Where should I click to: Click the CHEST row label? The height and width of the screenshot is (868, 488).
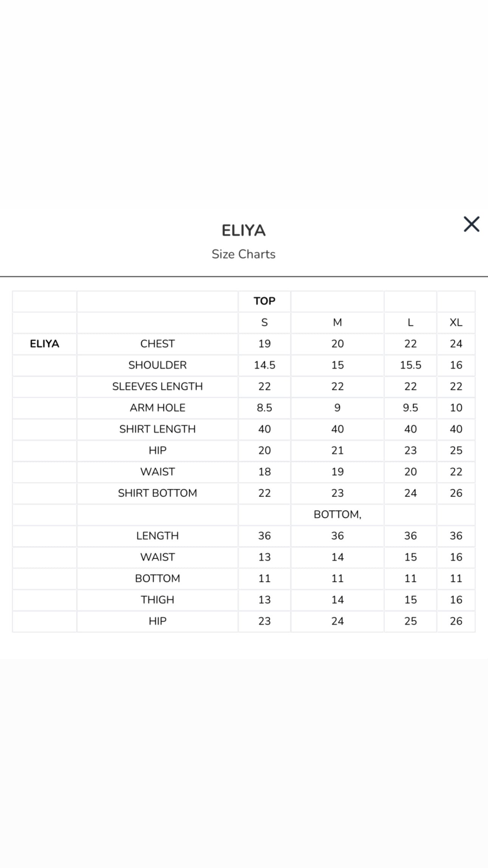coord(157,344)
